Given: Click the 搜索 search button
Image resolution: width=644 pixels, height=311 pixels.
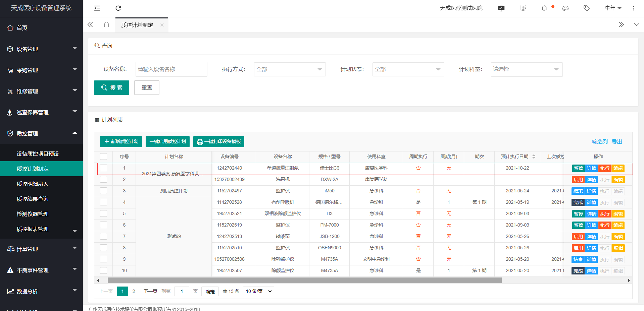Looking at the screenshot, I should [x=111, y=88].
